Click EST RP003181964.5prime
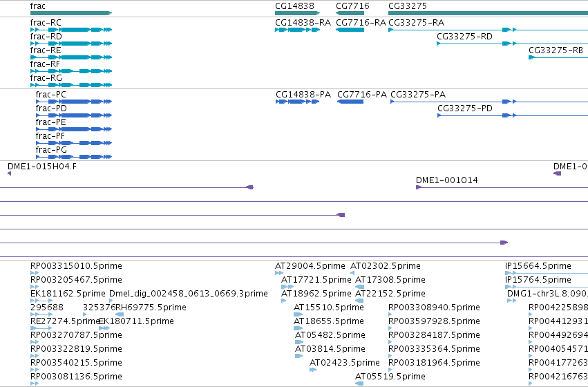 point(390,370)
